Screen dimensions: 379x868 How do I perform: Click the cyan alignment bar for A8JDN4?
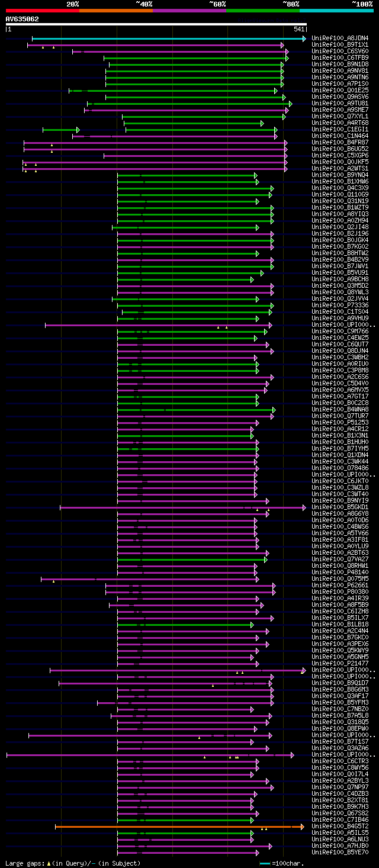click(169, 38)
